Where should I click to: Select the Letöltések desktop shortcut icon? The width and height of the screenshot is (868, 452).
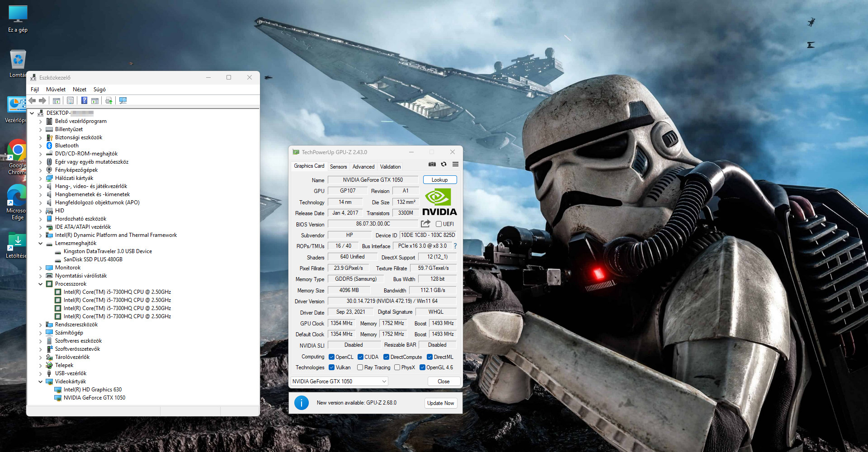17,245
